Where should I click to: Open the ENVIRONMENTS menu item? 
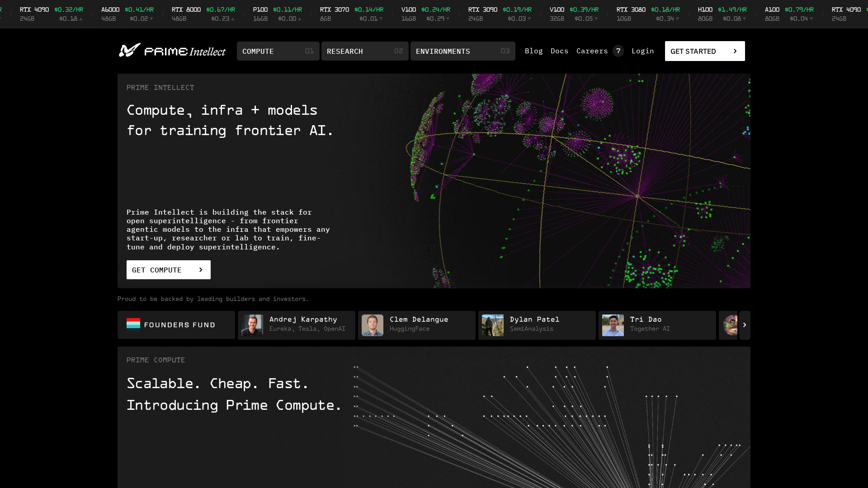pos(462,51)
